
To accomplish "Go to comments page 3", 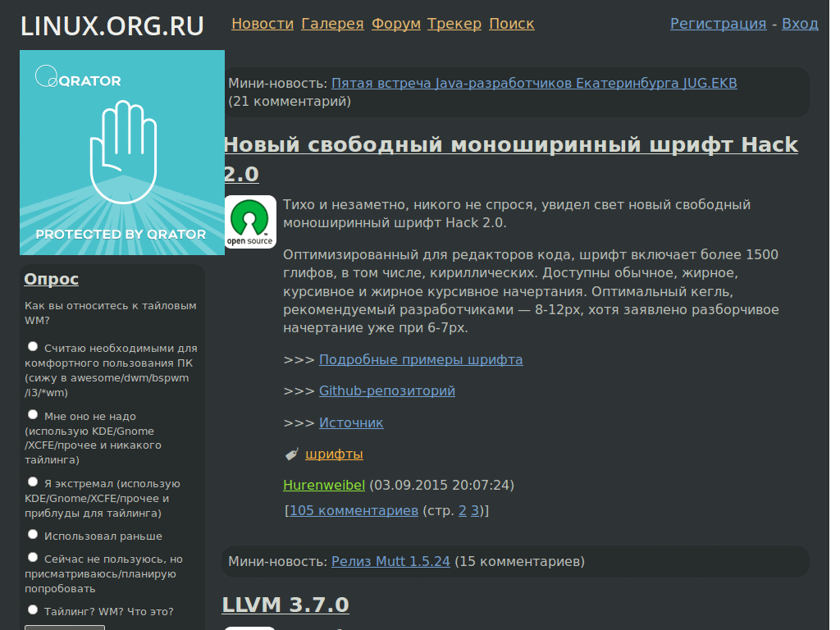I will [x=475, y=510].
